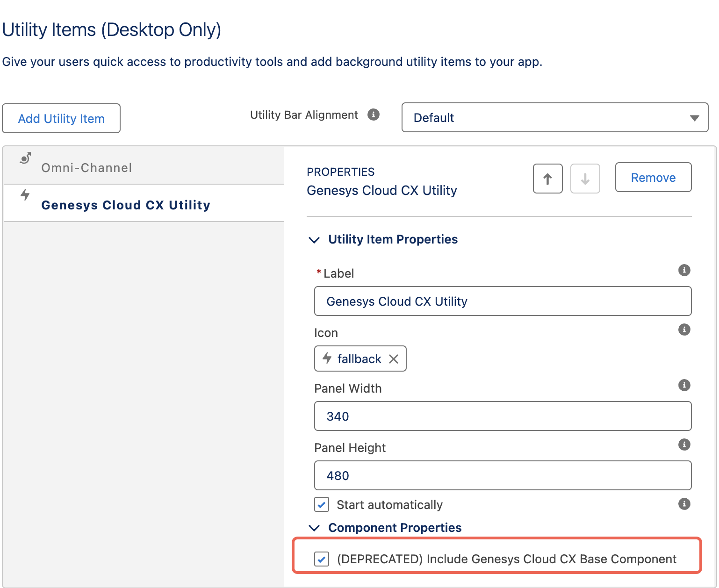Click the PROPERTIES heading text
The height and width of the screenshot is (588, 719).
[x=340, y=172]
